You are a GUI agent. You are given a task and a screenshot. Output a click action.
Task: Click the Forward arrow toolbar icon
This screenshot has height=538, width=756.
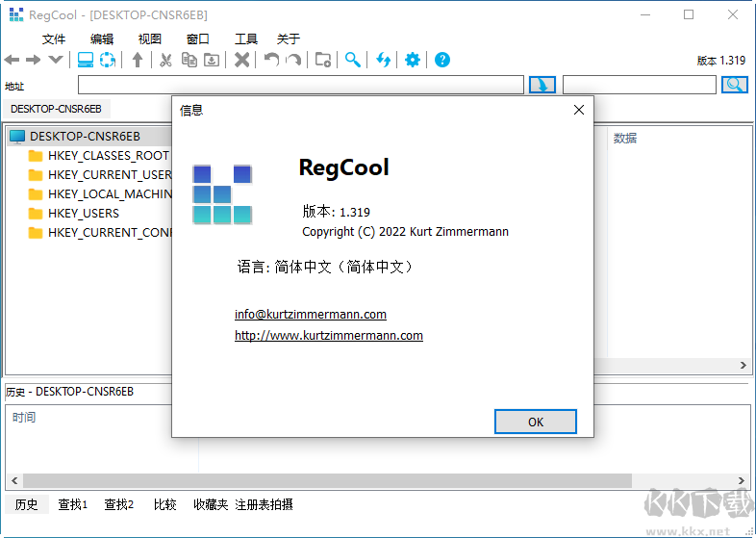(34, 60)
